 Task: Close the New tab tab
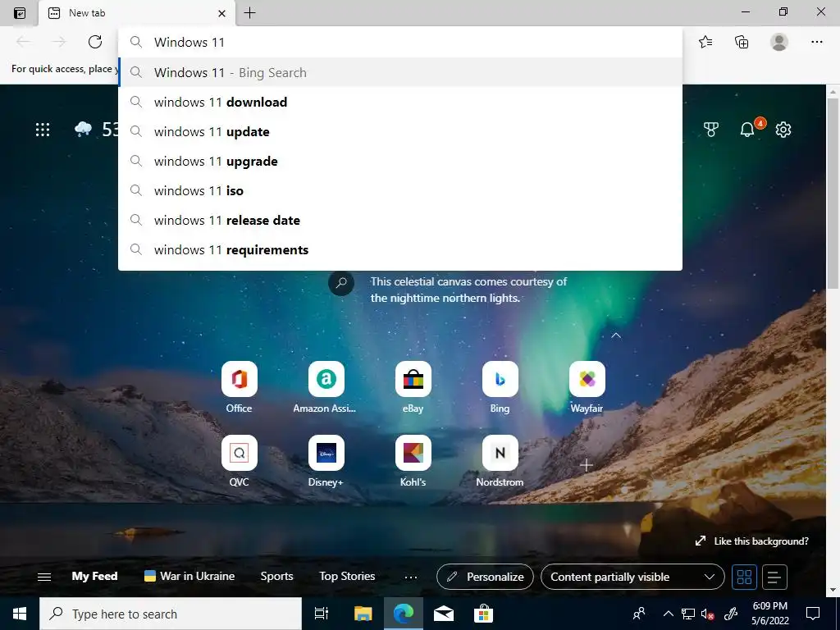pyautogui.click(x=221, y=13)
